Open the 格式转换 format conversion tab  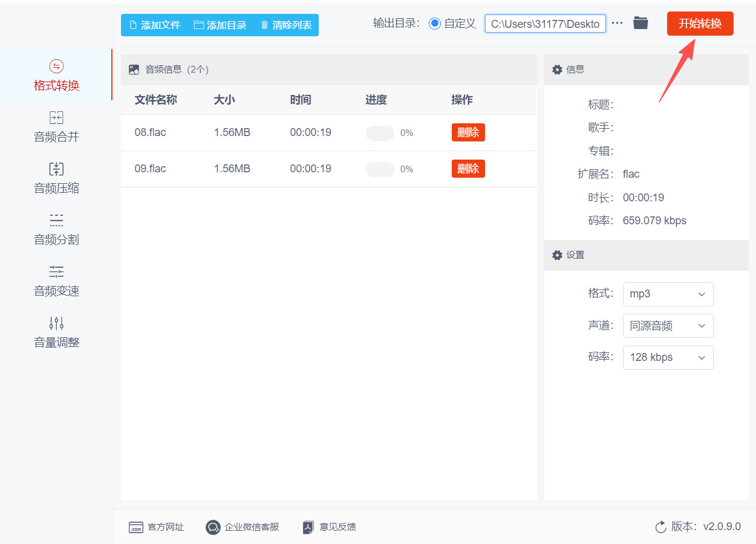point(56,75)
